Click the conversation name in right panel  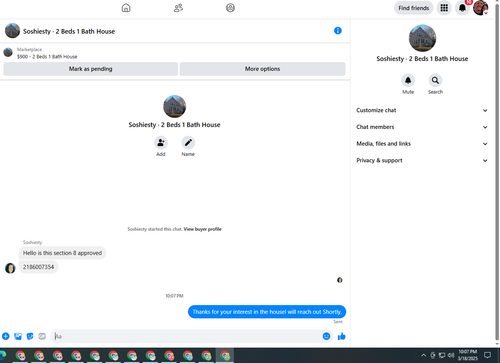point(422,59)
